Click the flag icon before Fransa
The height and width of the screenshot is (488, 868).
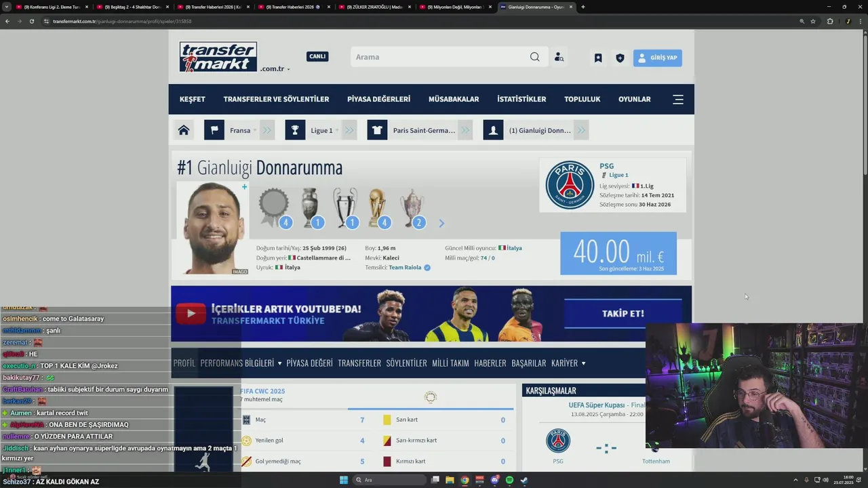[x=214, y=130]
